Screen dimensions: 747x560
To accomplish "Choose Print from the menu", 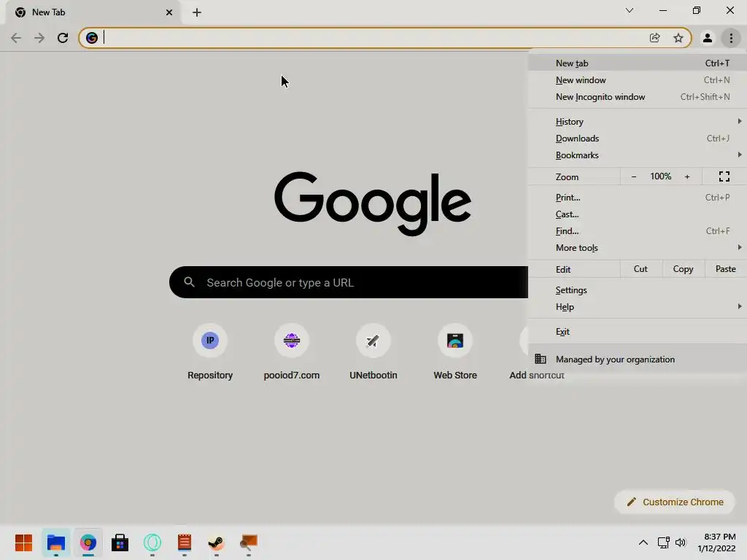I will coord(638,197).
